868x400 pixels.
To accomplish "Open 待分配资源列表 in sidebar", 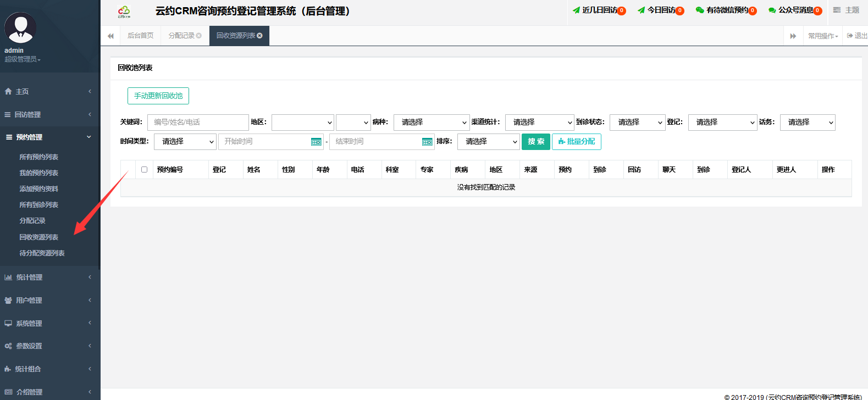I will [42, 253].
